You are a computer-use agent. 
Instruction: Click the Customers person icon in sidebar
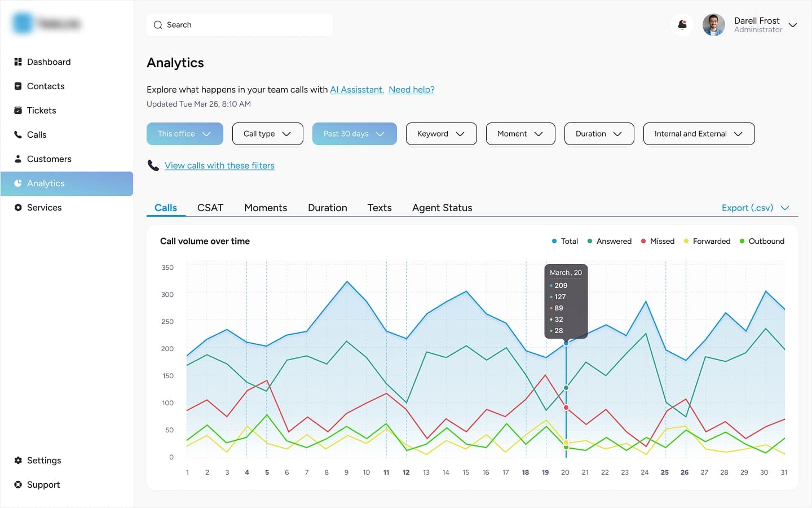click(18, 159)
